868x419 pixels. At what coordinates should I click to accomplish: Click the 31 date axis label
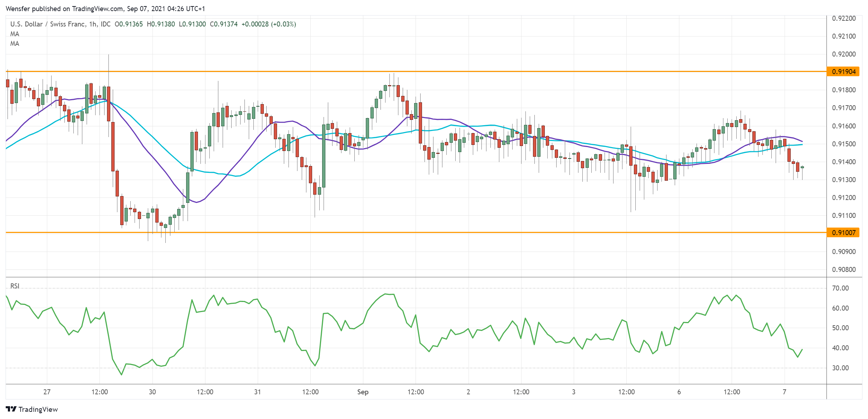click(257, 392)
